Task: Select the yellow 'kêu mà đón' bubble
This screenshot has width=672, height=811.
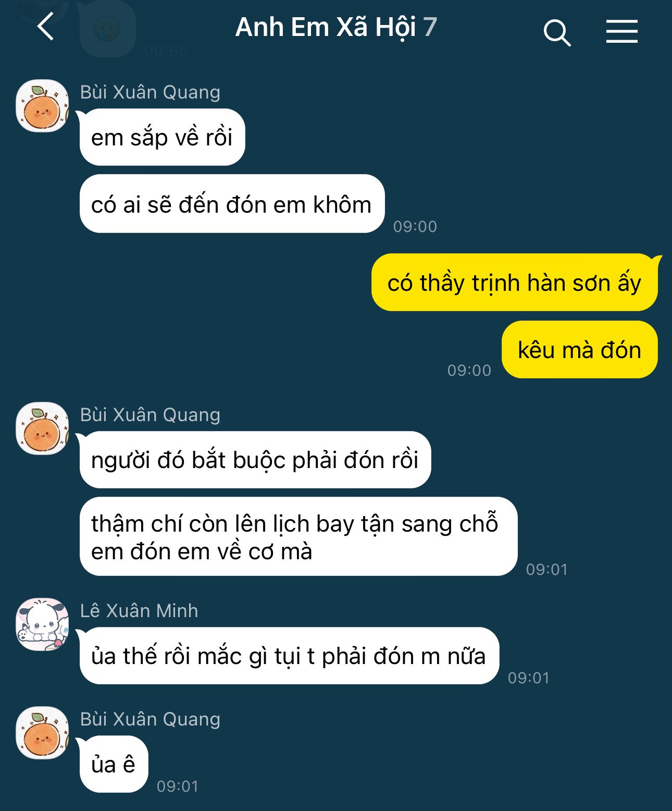Action: tap(580, 349)
